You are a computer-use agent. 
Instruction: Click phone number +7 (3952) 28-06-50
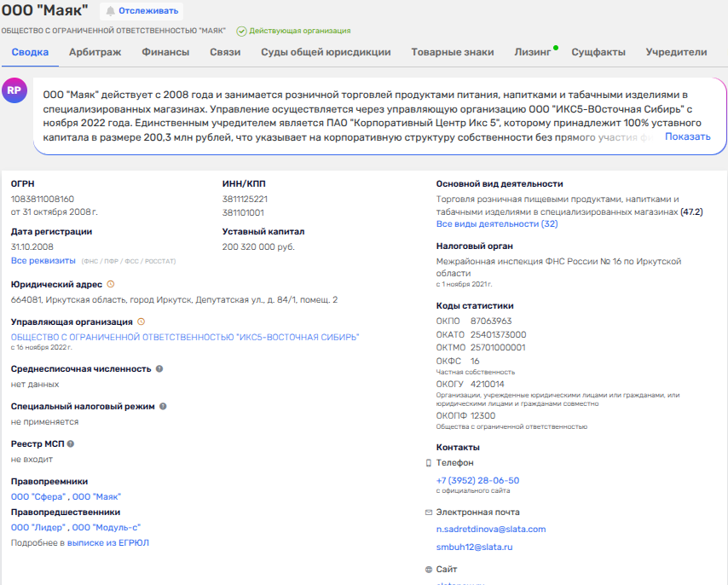(x=477, y=480)
